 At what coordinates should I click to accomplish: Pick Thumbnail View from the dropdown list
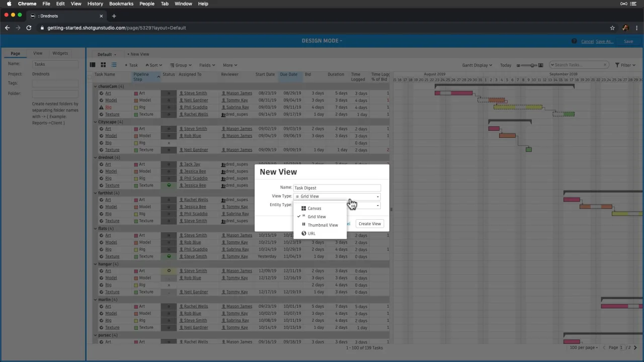coord(320,225)
